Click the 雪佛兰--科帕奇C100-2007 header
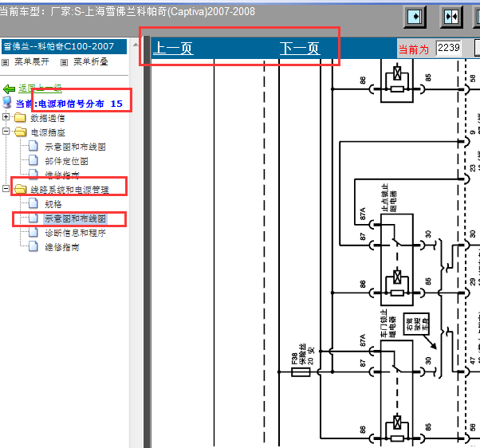Image resolution: width=480 pixels, height=448 pixels. click(x=65, y=46)
